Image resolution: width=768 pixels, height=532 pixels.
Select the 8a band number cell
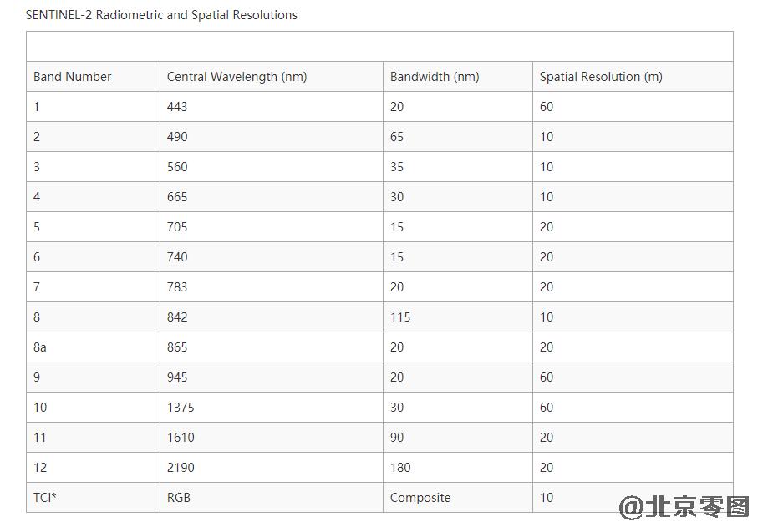coord(40,347)
